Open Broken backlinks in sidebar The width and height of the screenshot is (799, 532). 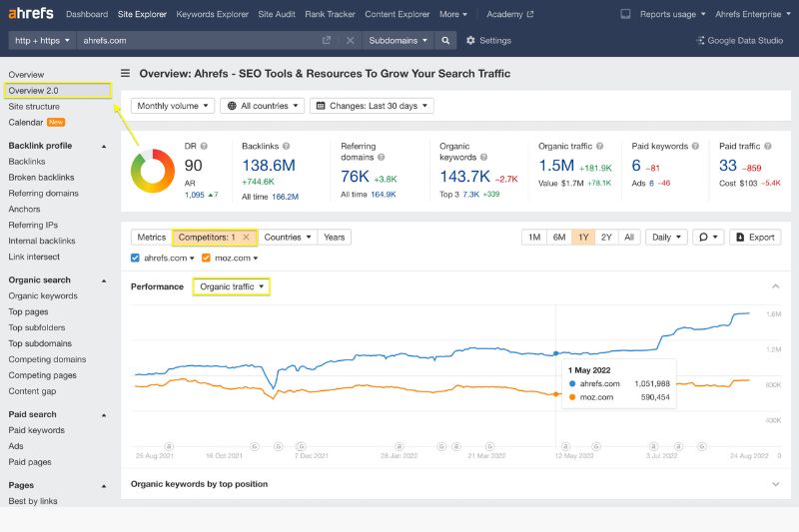(x=40, y=178)
